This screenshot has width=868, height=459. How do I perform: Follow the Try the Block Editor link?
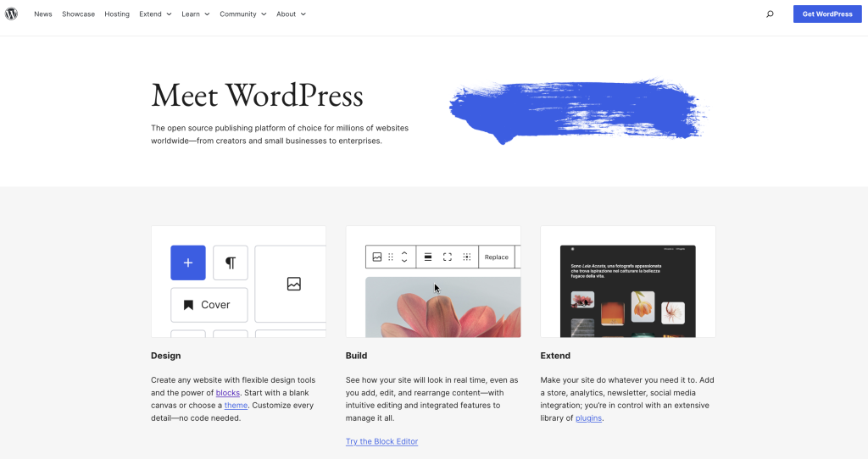[x=382, y=441]
